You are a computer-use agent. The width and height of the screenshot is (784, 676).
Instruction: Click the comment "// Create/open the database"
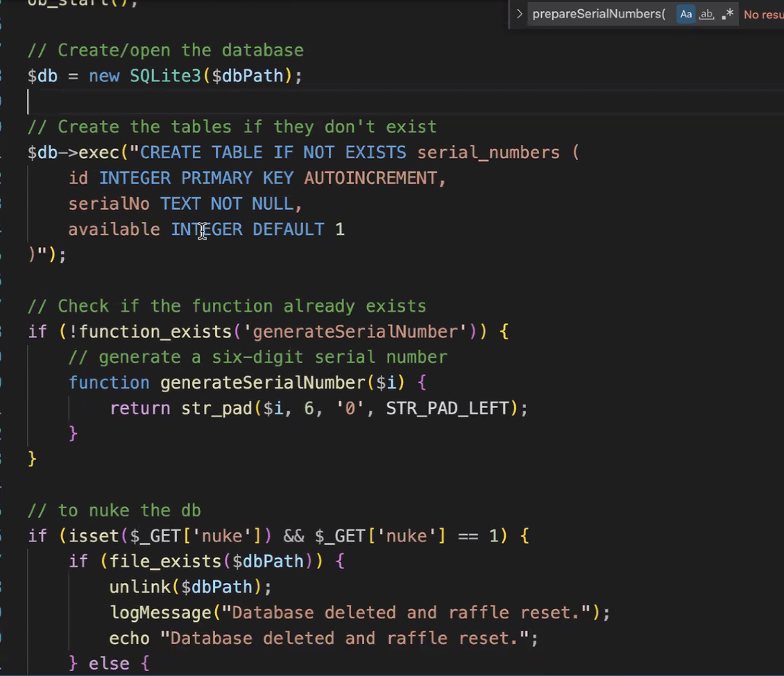[166, 51]
